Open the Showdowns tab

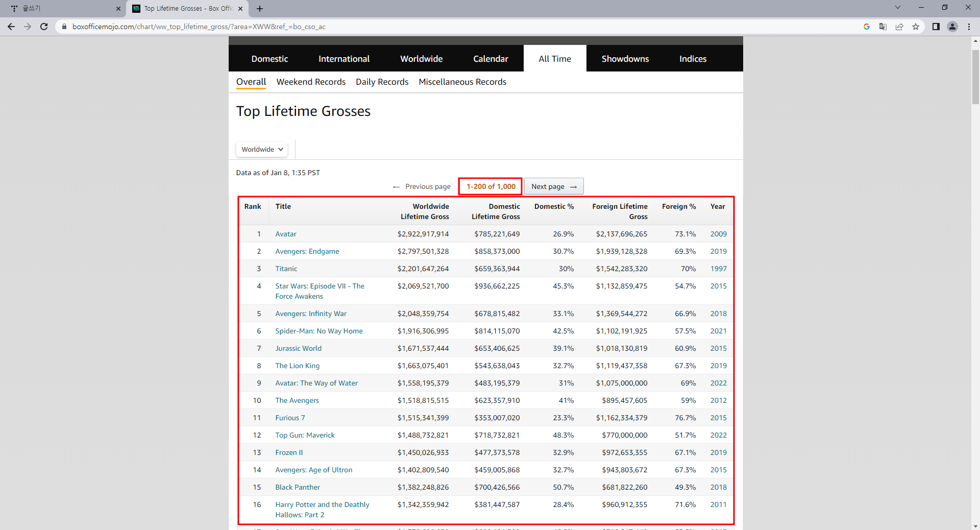625,59
